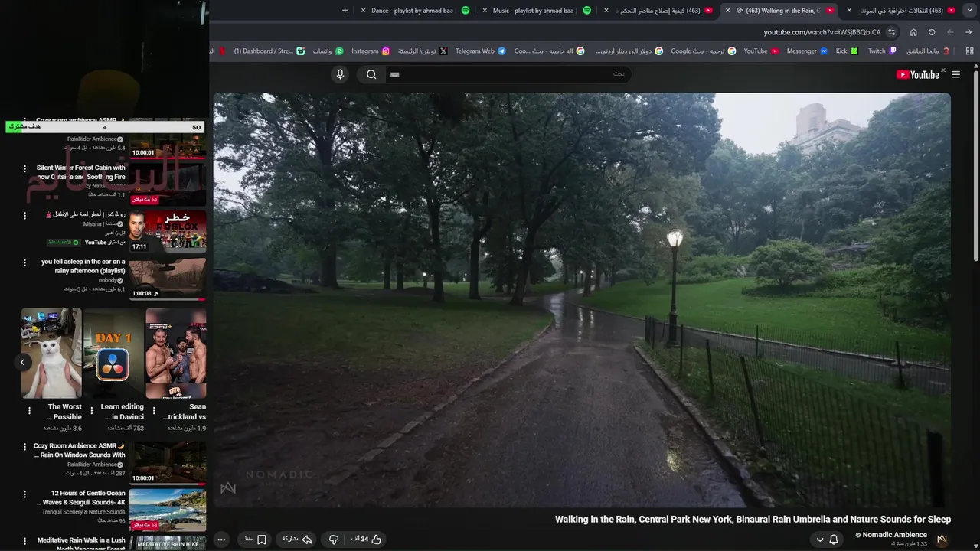The height and width of the screenshot is (551, 980).
Task: Open the WhatsApp bookmark
Action: point(328,51)
